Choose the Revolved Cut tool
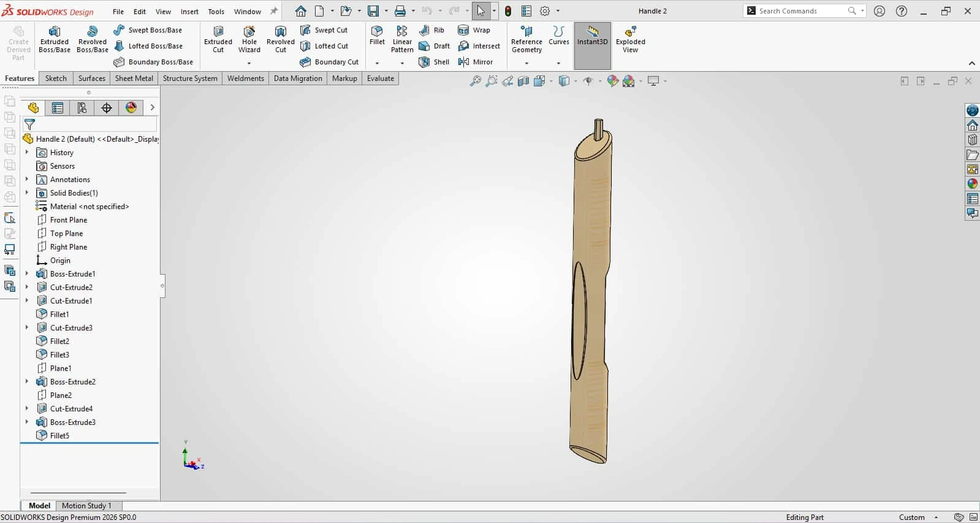980x523 pixels. click(x=281, y=39)
